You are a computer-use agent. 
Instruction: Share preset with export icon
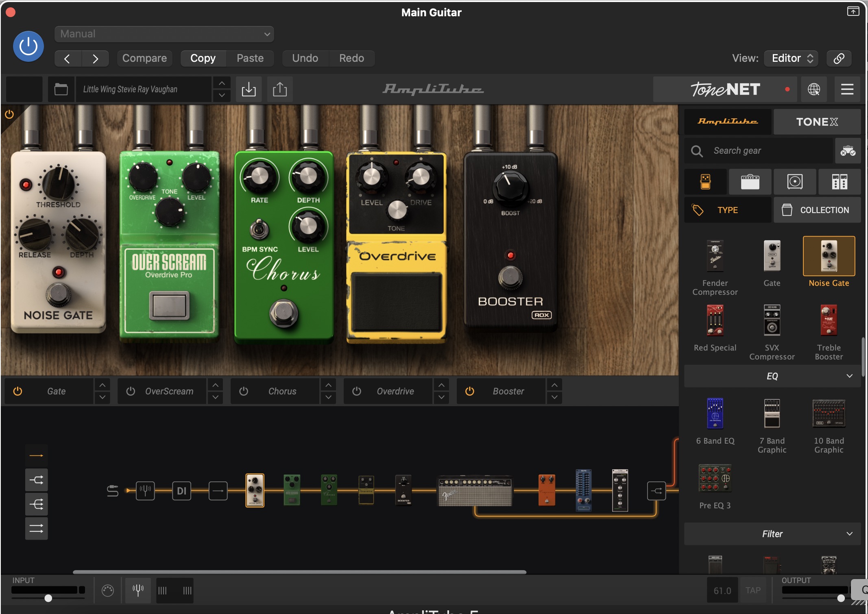click(280, 89)
